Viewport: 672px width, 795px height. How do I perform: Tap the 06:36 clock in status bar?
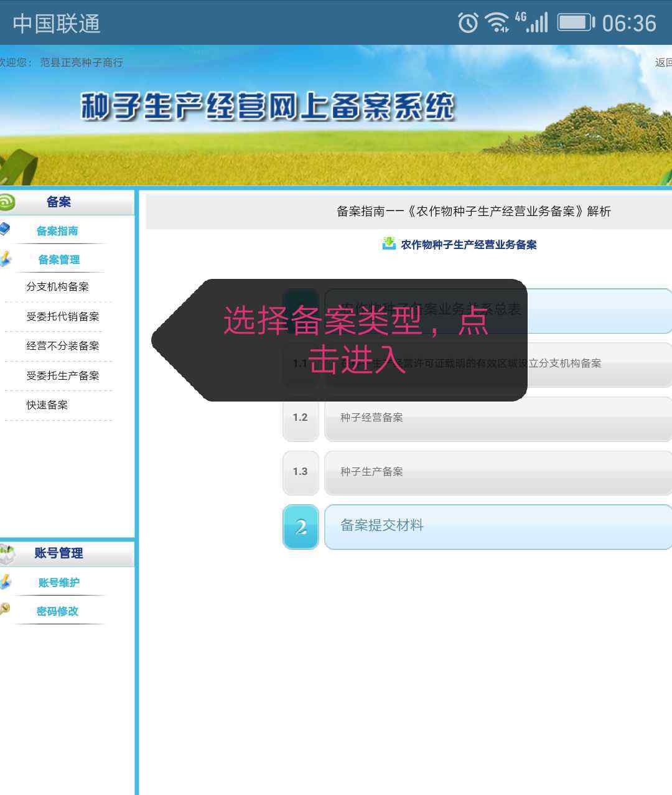pyautogui.click(x=629, y=24)
